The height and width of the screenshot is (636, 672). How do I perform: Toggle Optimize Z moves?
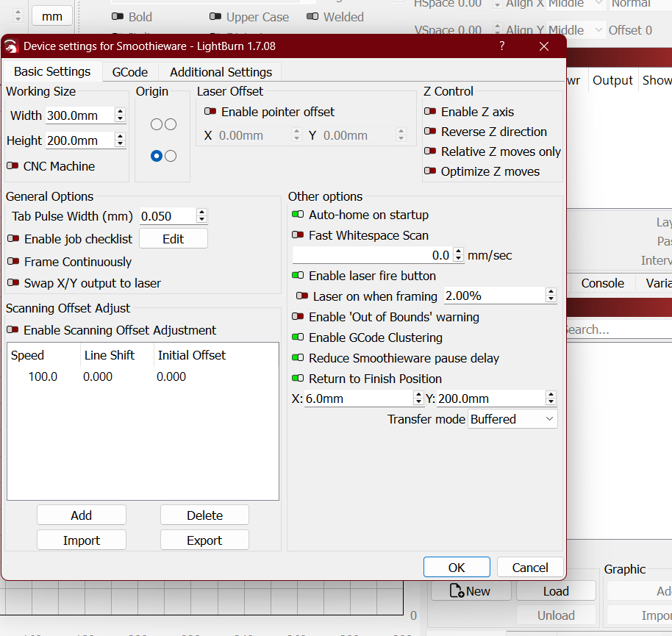430,171
